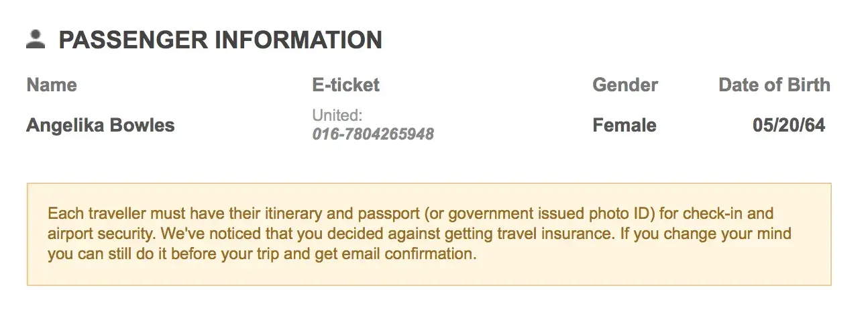868x333 pixels.
Task: Click the words Each traveller in notice
Action: [x=86, y=214]
